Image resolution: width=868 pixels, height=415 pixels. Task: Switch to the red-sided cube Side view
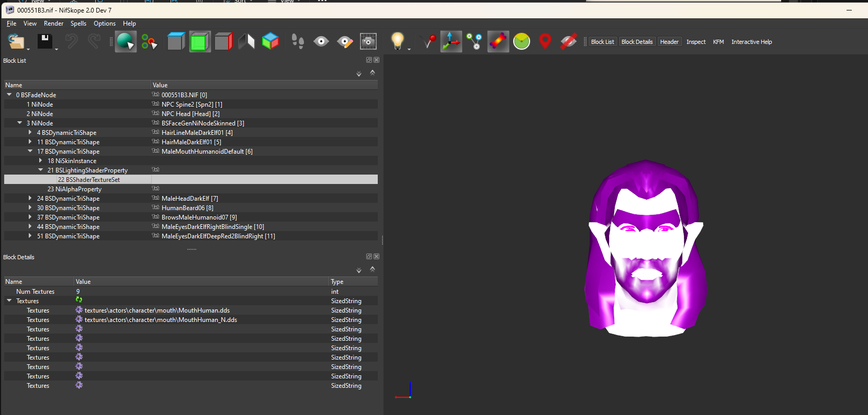click(x=223, y=41)
